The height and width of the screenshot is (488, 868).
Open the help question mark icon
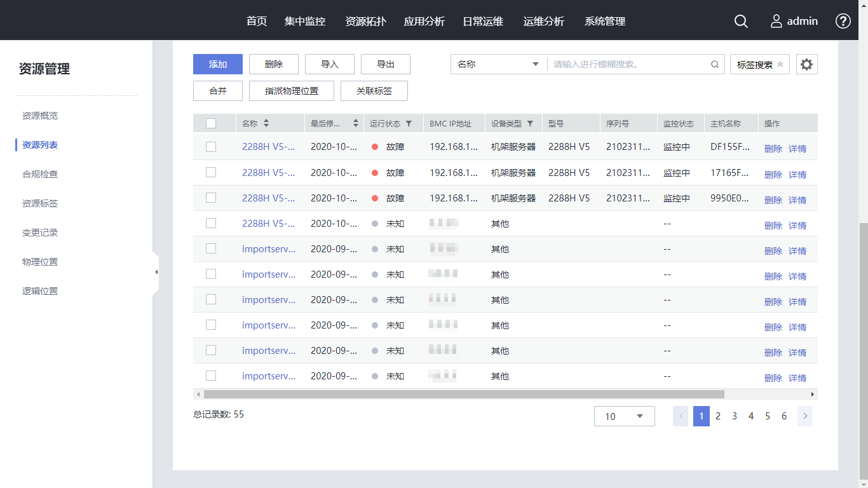coord(843,21)
